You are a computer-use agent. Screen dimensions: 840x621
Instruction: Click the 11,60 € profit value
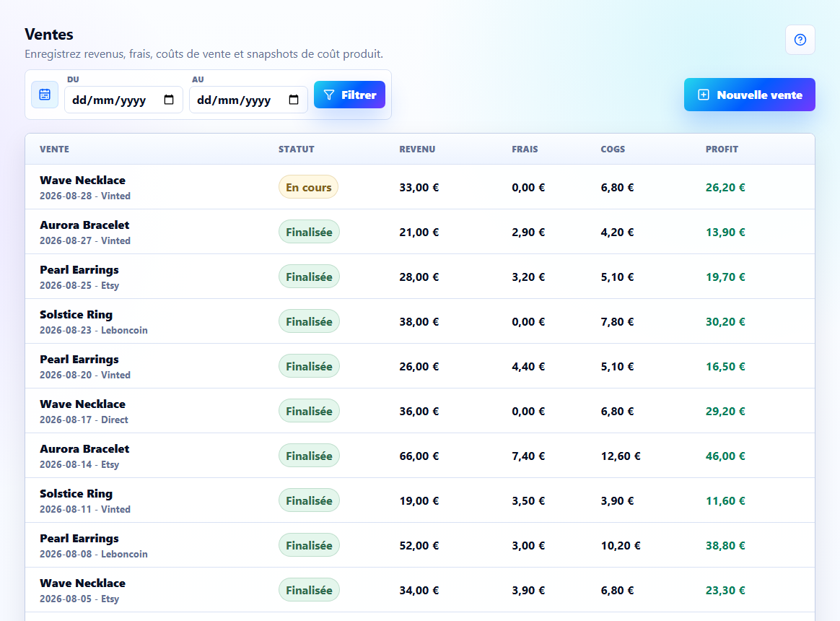(x=725, y=501)
